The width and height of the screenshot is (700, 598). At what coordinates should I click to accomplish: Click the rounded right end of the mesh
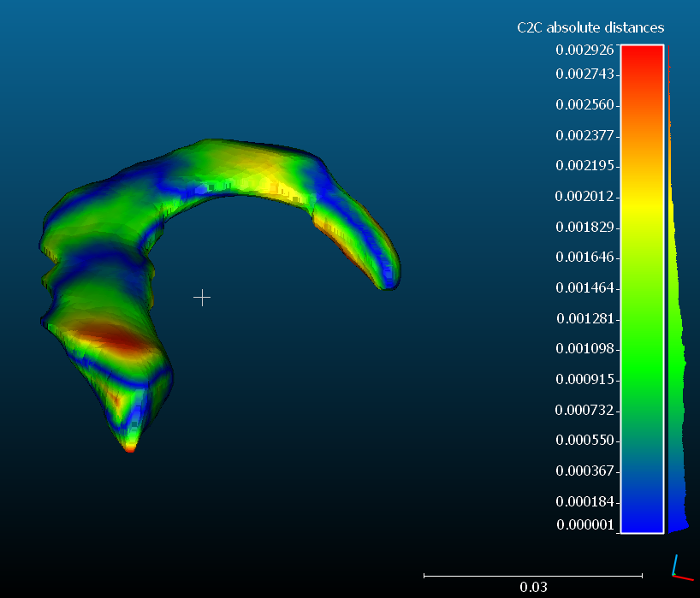click(x=390, y=272)
